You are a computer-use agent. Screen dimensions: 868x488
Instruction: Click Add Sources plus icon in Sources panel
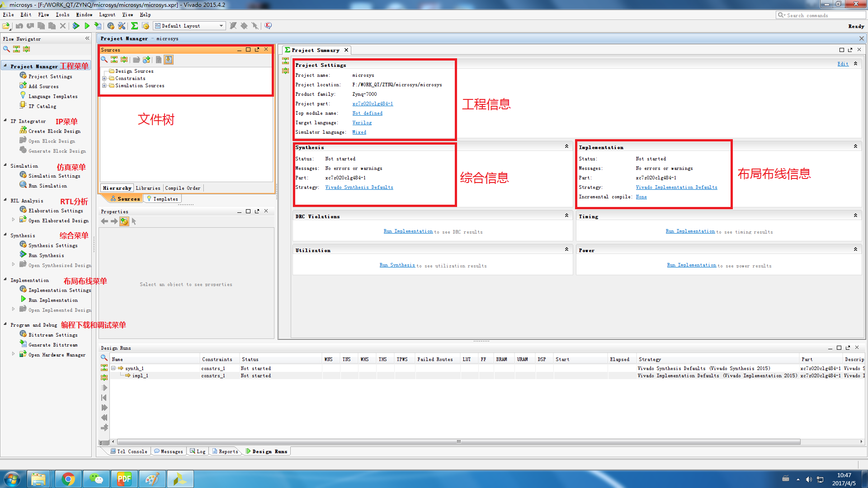coord(146,60)
